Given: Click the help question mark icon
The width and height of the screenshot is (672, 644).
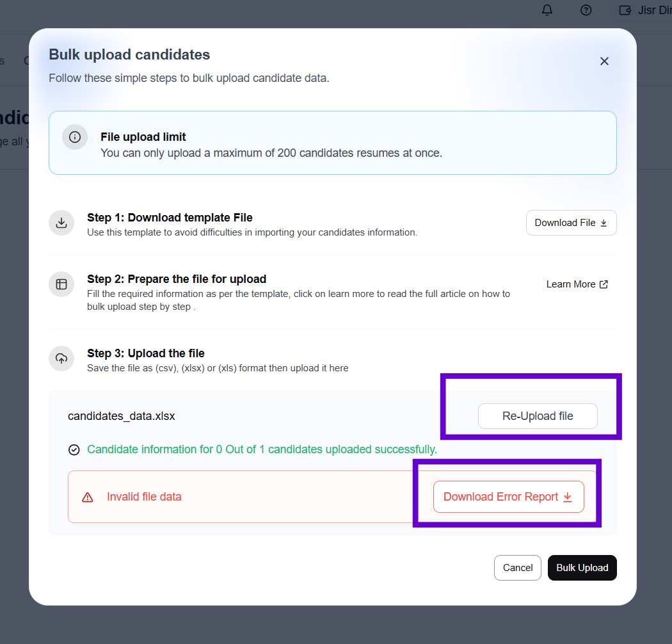Looking at the screenshot, I should [586, 10].
